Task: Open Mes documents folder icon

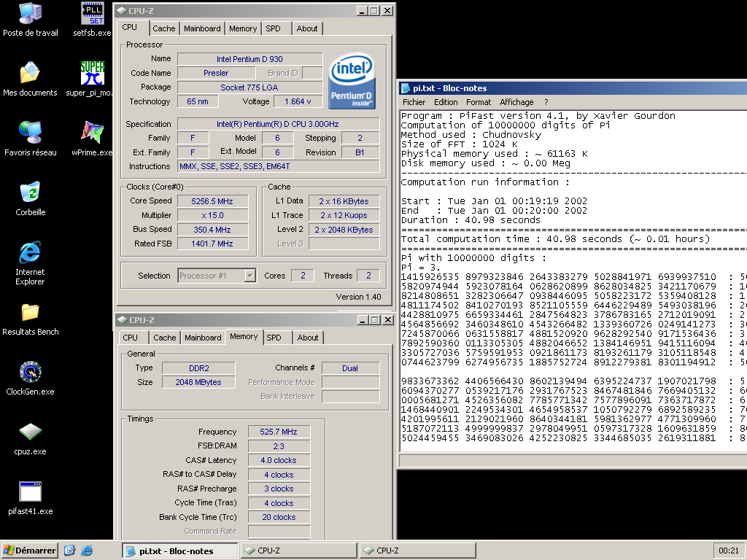Action: coord(30,79)
